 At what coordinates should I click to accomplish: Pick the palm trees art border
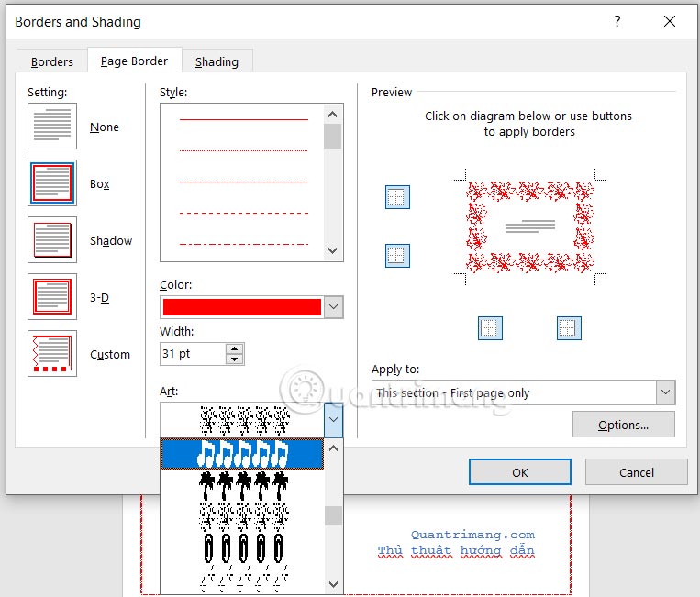click(242, 484)
